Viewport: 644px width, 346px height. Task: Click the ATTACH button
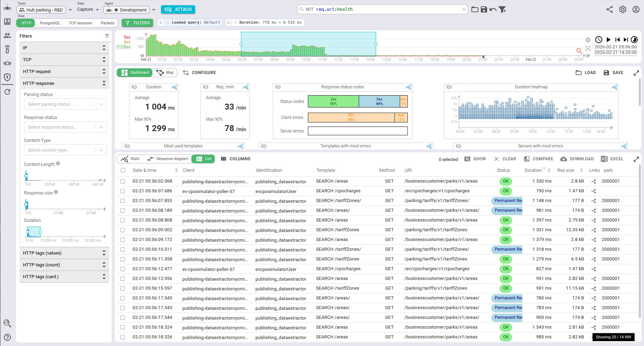pyautogui.click(x=178, y=9)
